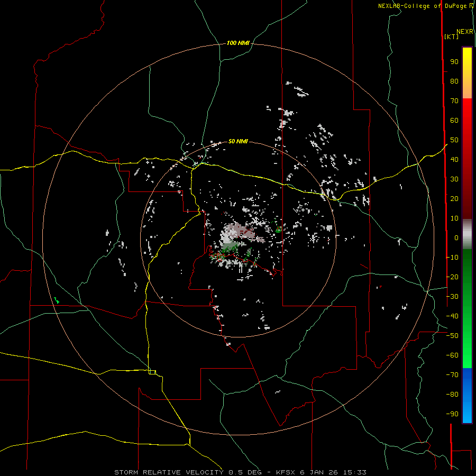Click the 40 value on velocity scale
Image resolution: width=476 pixels, height=476 pixels.
[x=454, y=159]
